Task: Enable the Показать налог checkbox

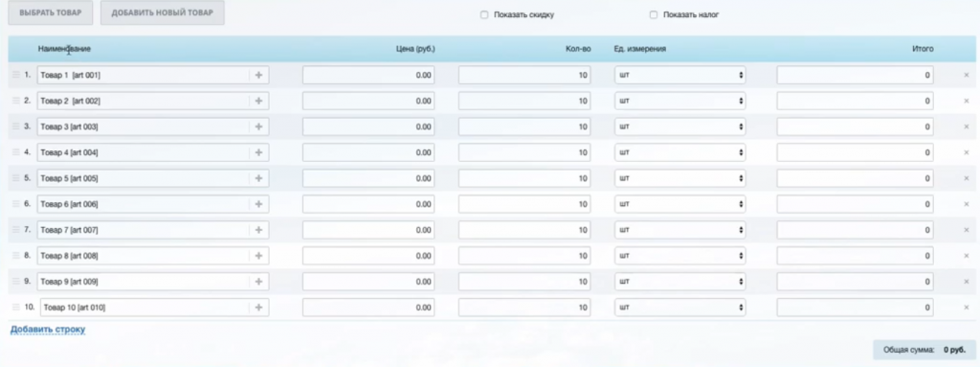Action: tap(654, 15)
